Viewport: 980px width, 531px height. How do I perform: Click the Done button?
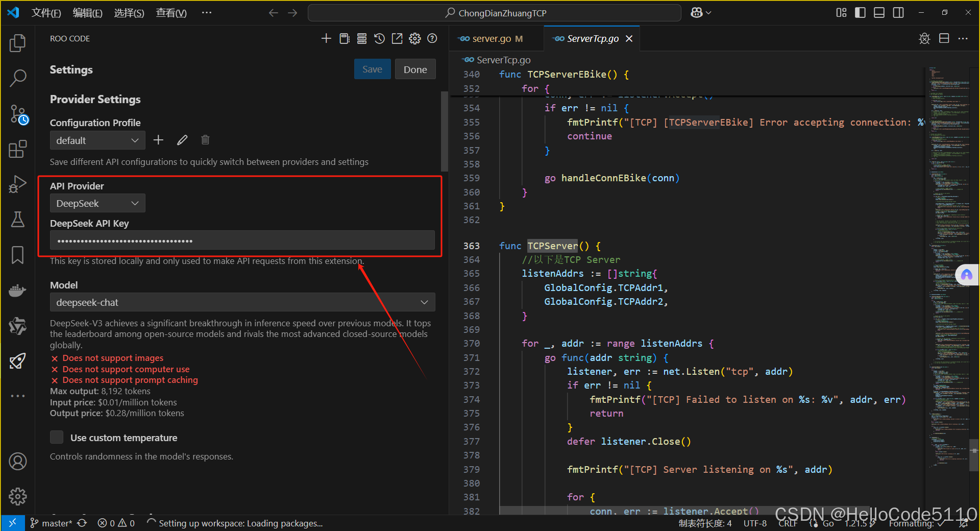pyautogui.click(x=415, y=69)
